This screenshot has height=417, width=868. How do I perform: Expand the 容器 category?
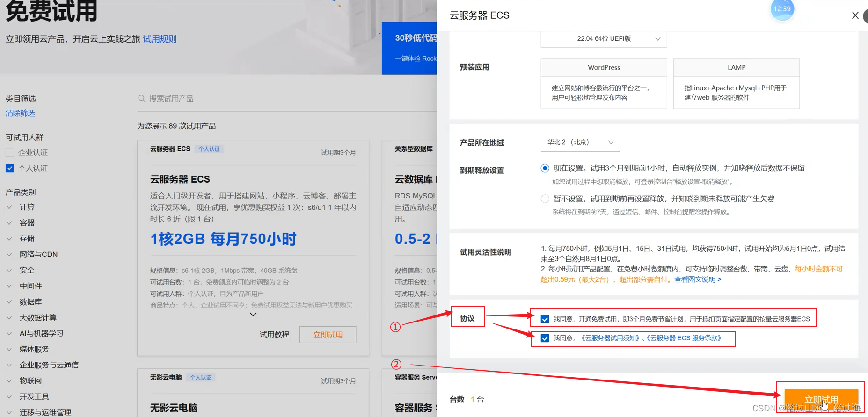click(x=9, y=223)
